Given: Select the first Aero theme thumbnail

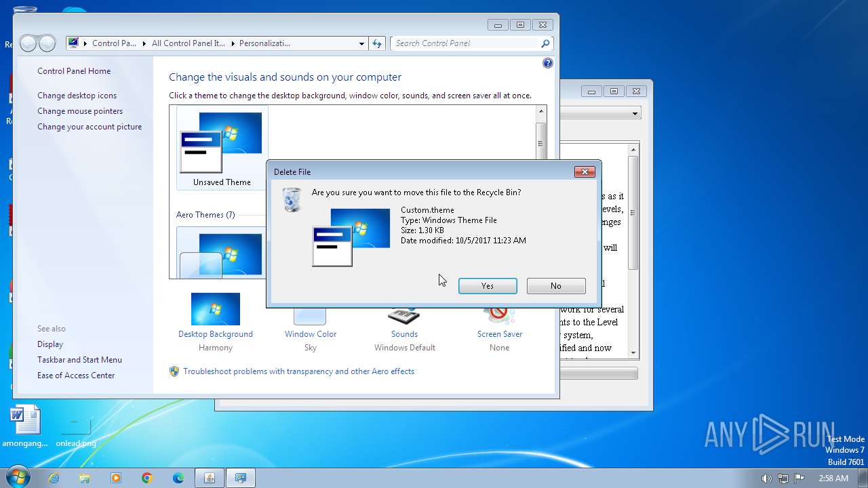Looking at the screenshot, I should [x=222, y=253].
